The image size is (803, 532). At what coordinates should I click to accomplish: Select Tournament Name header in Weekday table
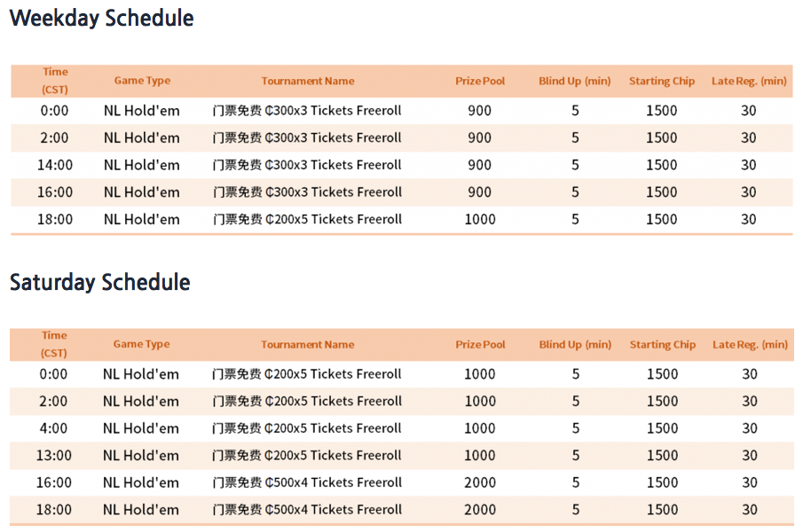pyautogui.click(x=308, y=81)
